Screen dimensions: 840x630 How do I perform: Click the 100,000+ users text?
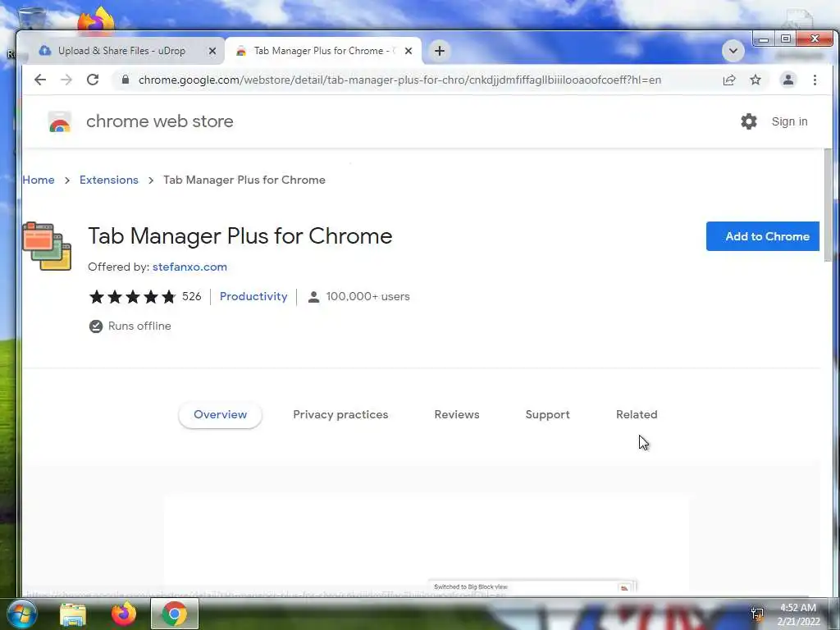point(367,297)
